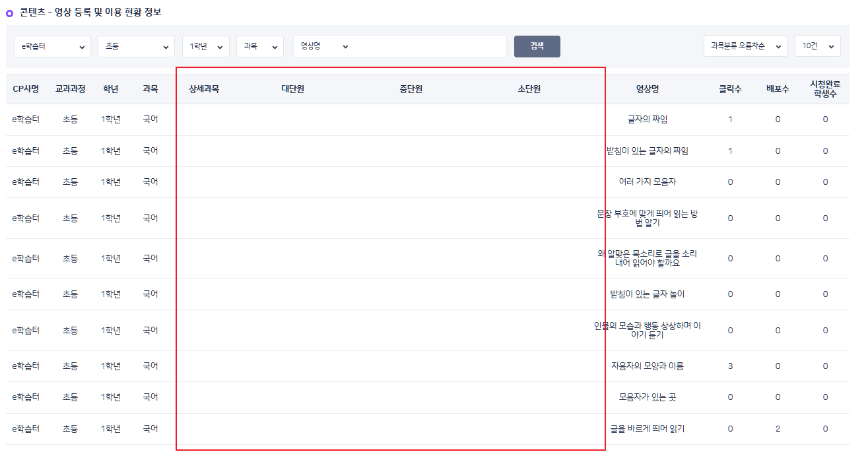Open the 글자의 짜임 video title
This screenshot has width=868, height=458.
click(x=647, y=119)
